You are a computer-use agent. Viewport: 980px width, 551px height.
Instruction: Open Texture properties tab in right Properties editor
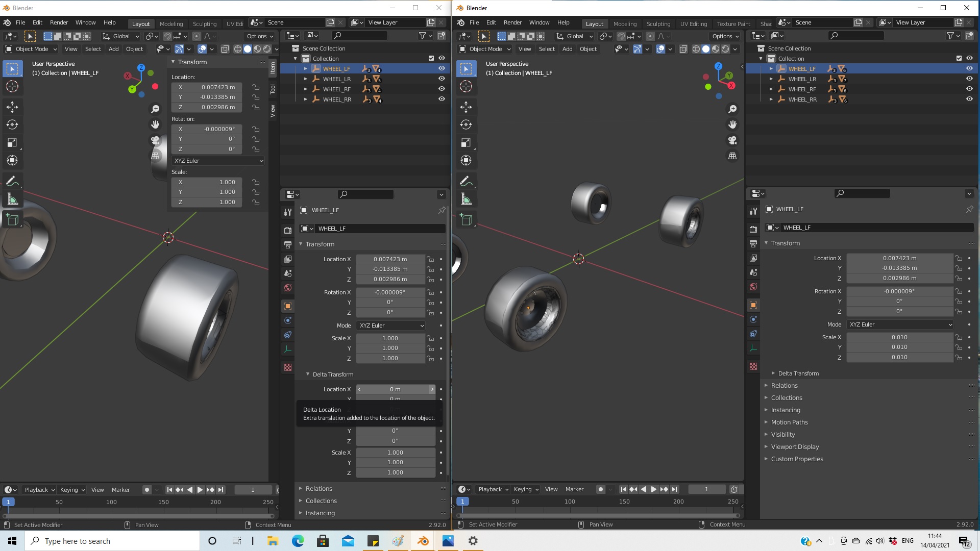753,366
